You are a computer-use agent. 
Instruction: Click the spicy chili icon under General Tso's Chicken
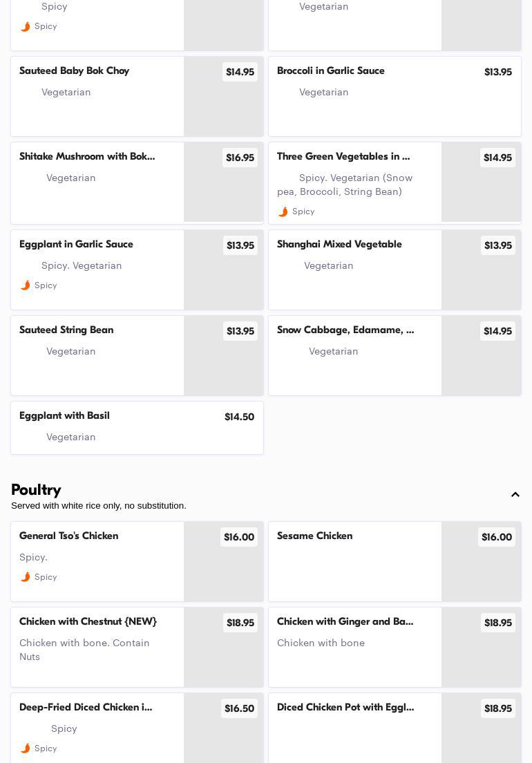point(26,577)
